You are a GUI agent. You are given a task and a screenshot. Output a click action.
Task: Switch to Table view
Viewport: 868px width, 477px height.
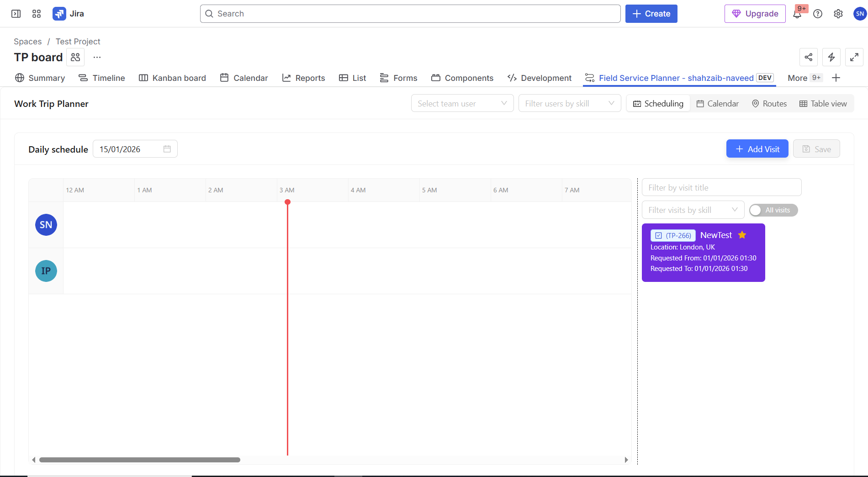pyautogui.click(x=823, y=103)
